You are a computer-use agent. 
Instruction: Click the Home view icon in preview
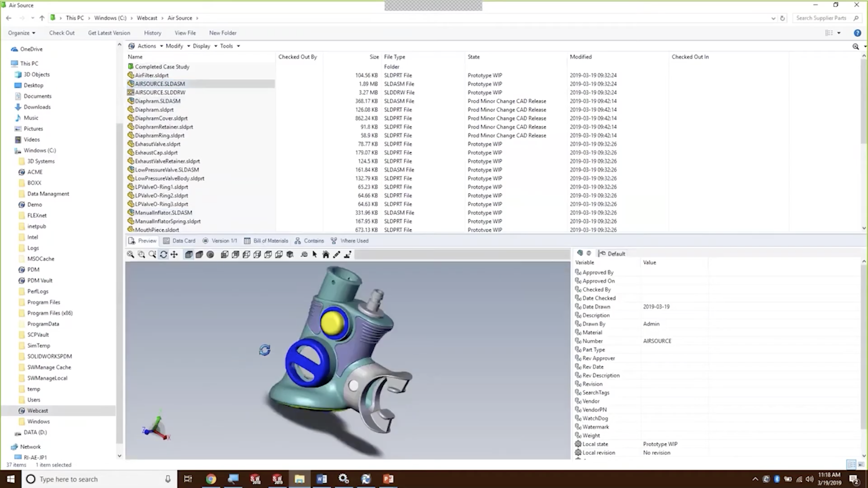coord(326,255)
